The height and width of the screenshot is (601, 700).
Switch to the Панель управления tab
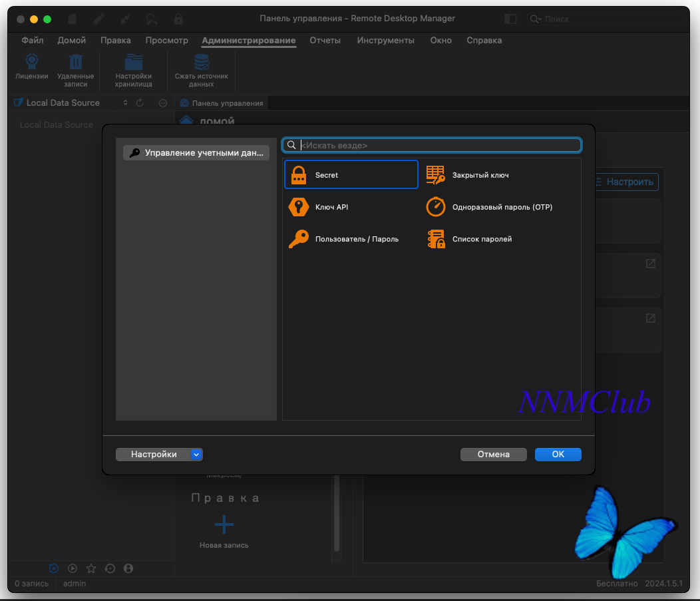tap(222, 103)
